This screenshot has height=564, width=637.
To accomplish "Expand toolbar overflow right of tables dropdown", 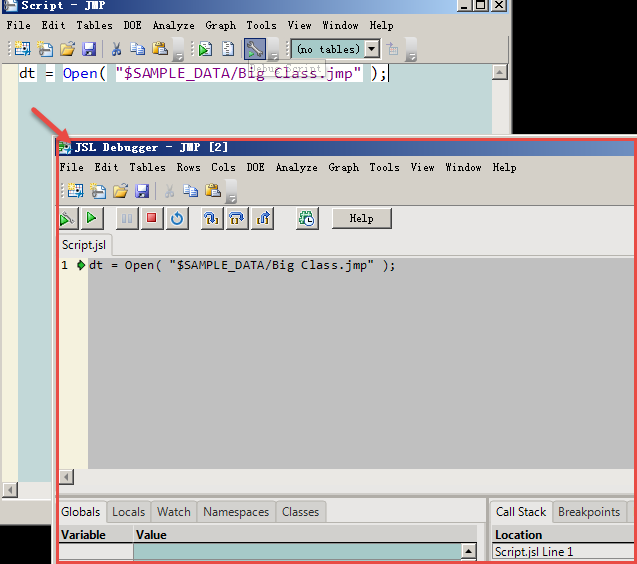I will (411, 50).
